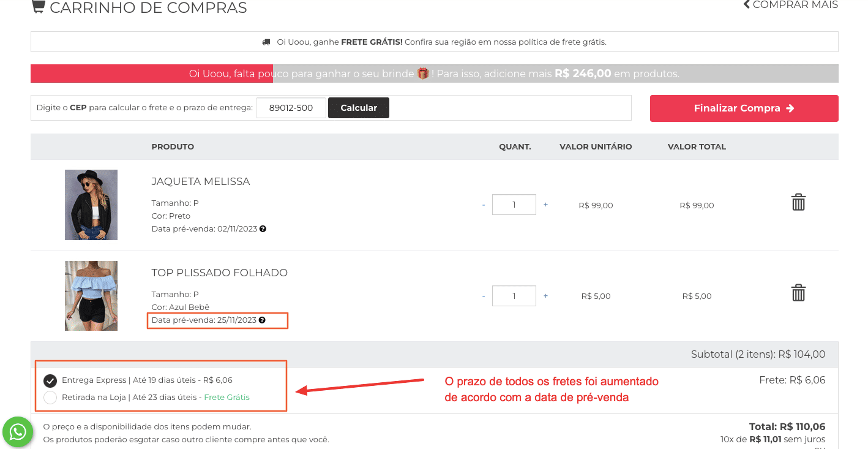Click the Top Plissado unit price R$ 5,00
This screenshot has height=449, width=868.
tap(596, 296)
